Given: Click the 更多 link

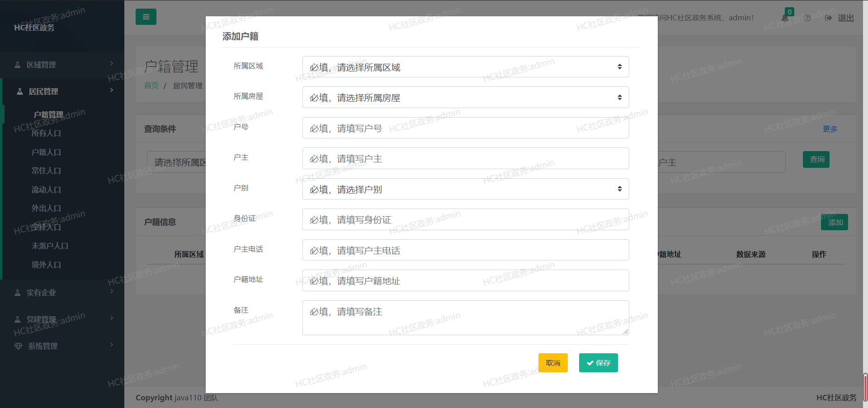Looking at the screenshot, I should pyautogui.click(x=830, y=129).
